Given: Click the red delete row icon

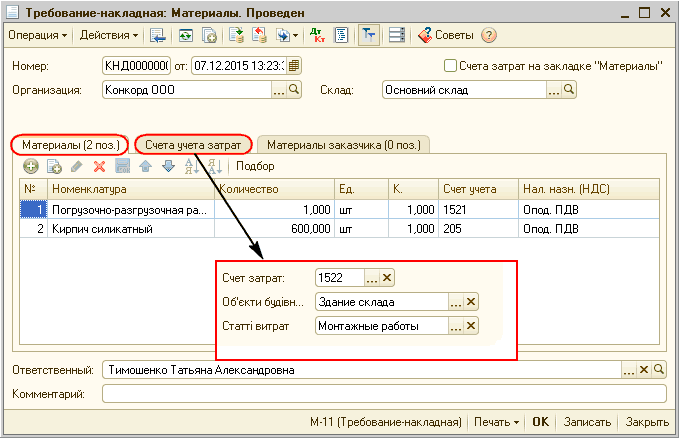Looking at the screenshot, I should (99, 166).
